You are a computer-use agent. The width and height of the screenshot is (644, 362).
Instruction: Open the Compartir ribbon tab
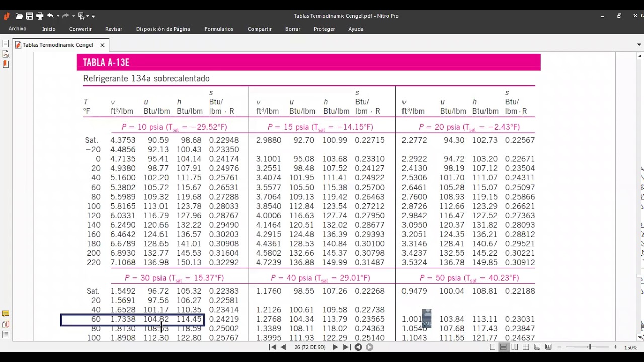coord(260,29)
